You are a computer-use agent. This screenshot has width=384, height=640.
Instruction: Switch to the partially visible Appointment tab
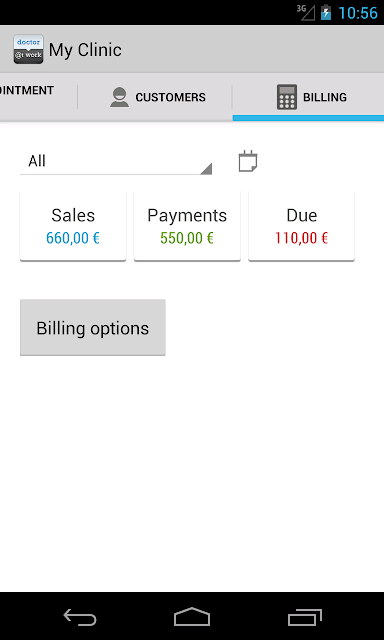coord(38,97)
